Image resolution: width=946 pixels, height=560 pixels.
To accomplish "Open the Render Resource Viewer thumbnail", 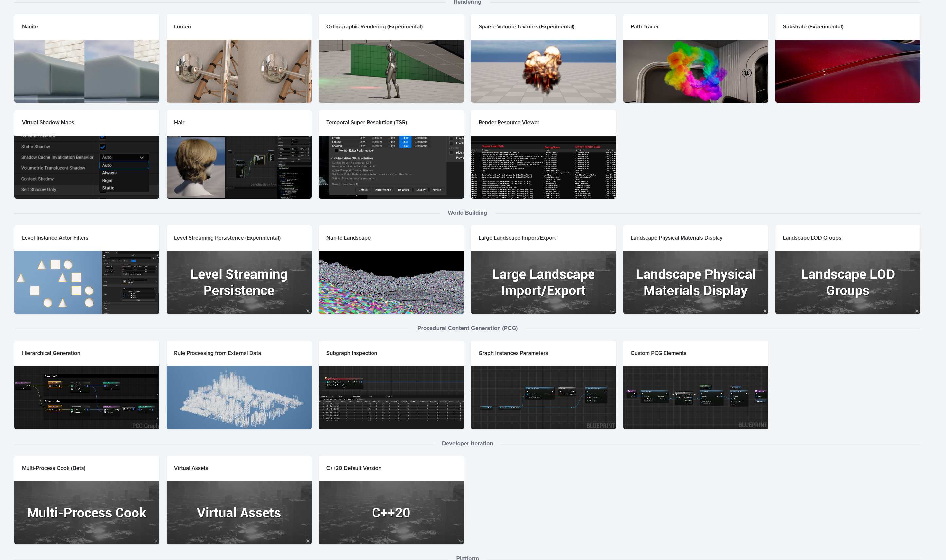I will pos(543,167).
